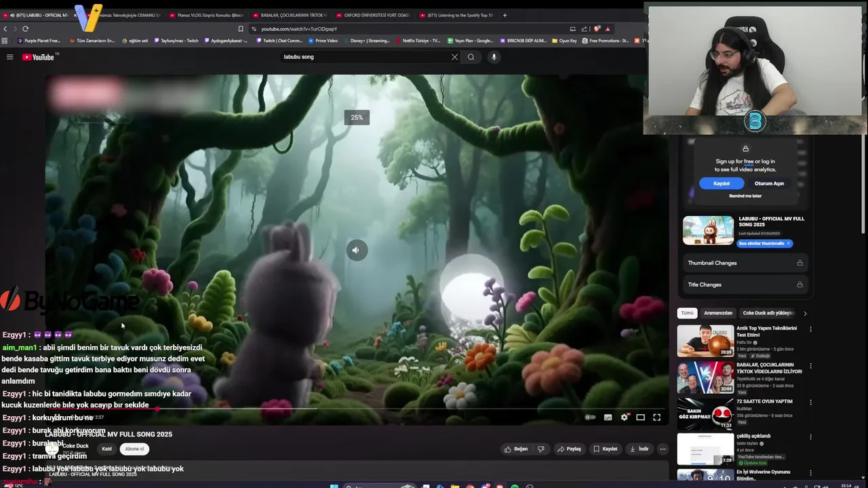This screenshot has width=868, height=488.
Task: Switch to 'BABALAR, ÇOCUKLARININ TİKTOK' browser tab
Action: (290, 15)
